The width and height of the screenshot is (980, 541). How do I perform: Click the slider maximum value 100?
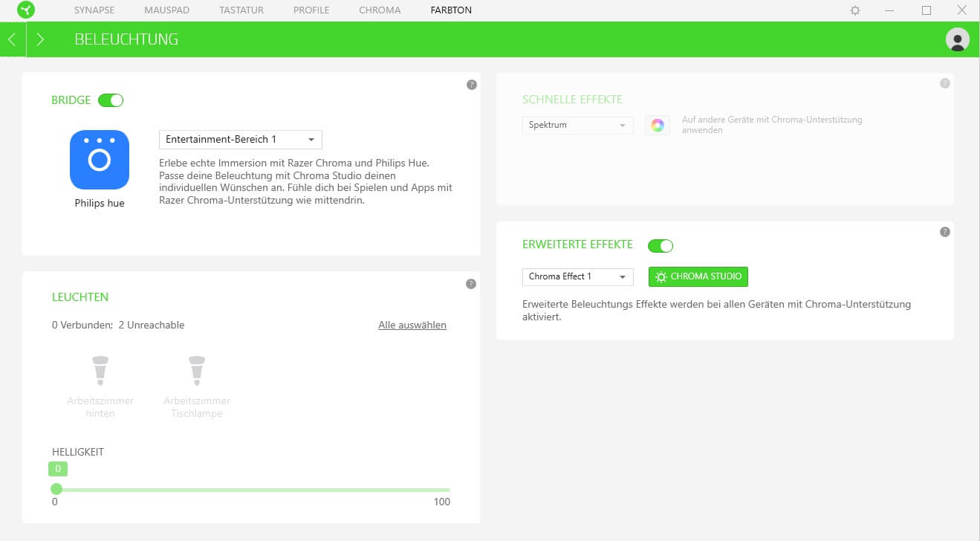442,502
